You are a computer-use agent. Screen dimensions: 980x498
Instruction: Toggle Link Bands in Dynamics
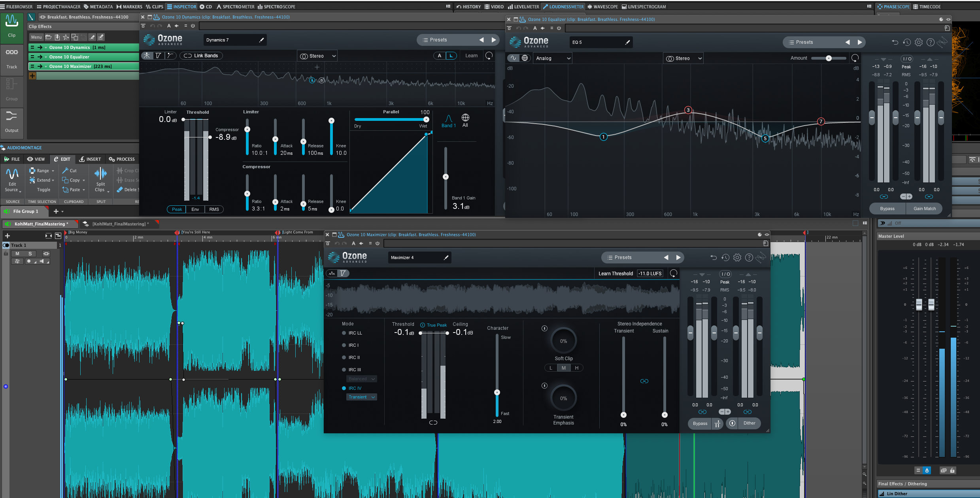tap(201, 56)
